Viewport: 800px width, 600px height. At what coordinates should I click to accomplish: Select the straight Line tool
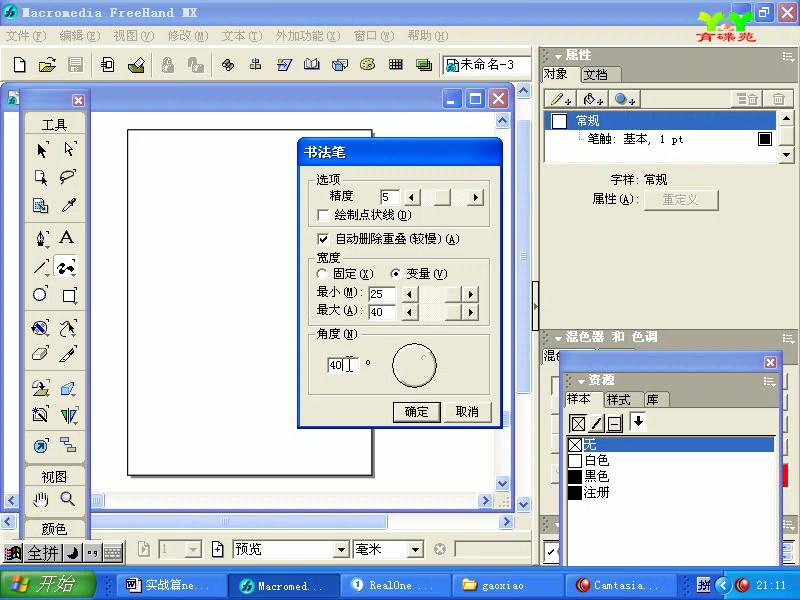(x=41, y=266)
